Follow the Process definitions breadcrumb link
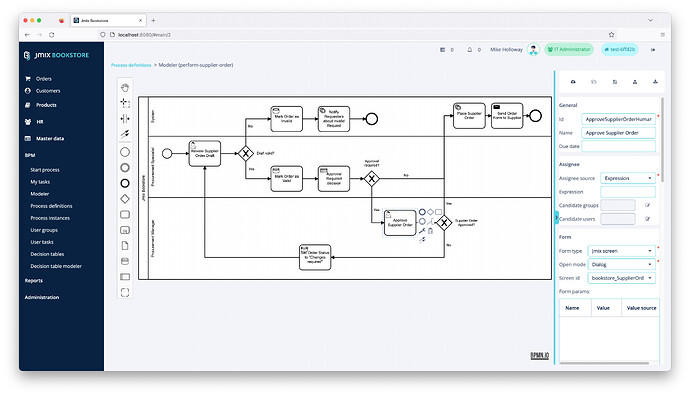This screenshot has height=396, width=690. tap(131, 65)
